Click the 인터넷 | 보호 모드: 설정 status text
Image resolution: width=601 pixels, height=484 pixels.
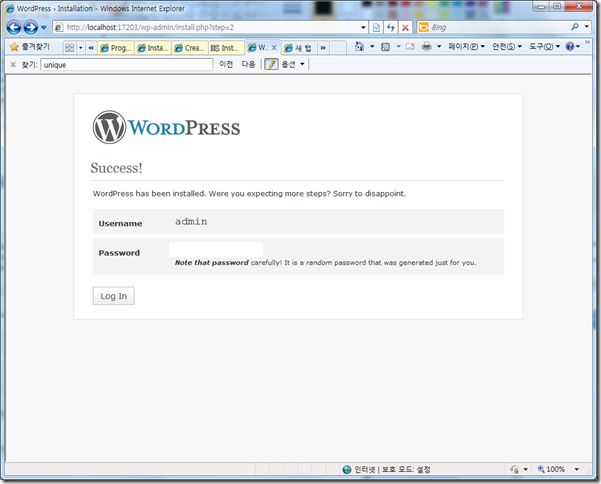click(x=392, y=469)
